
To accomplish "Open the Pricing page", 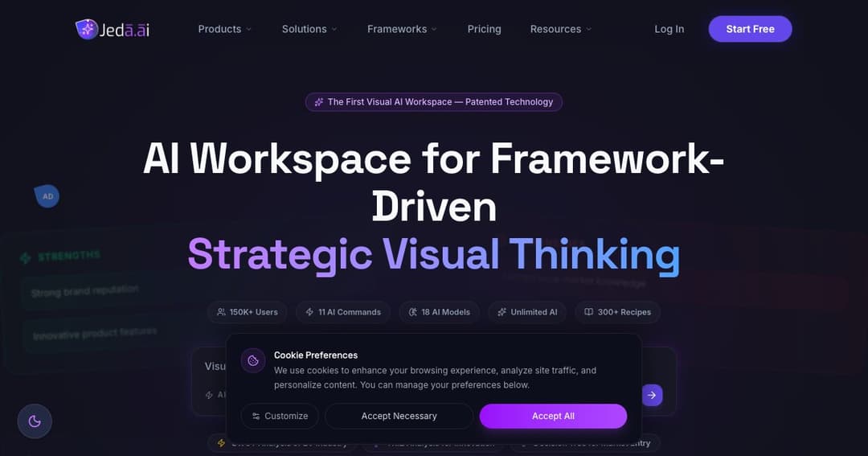I will pyautogui.click(x=484, y=29).
